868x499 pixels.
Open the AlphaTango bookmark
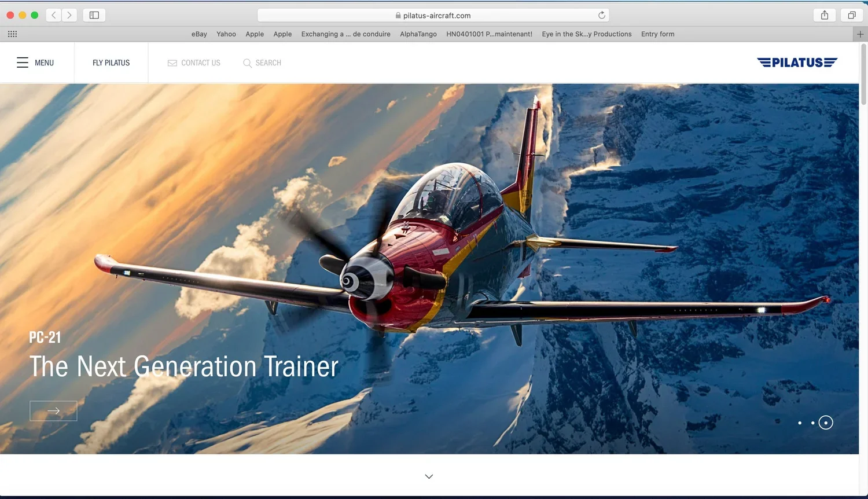(x=418, y=34)
